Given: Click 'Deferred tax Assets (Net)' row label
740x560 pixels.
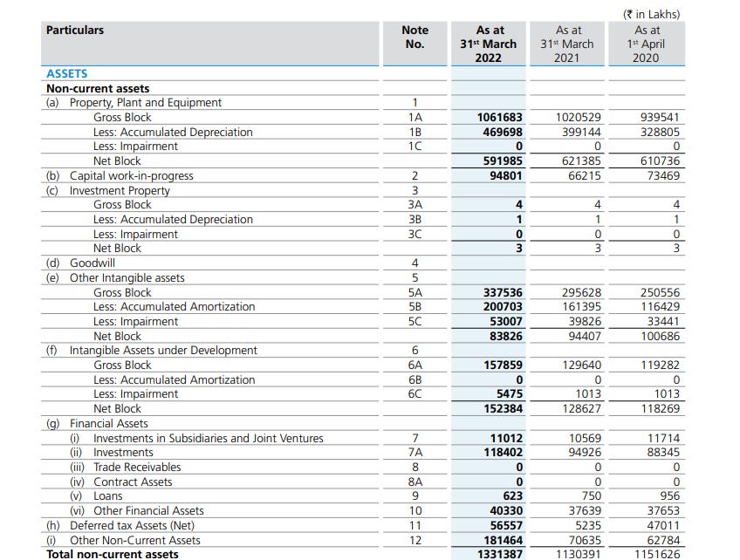Looking at the screenshot, I should pos(132,526).
